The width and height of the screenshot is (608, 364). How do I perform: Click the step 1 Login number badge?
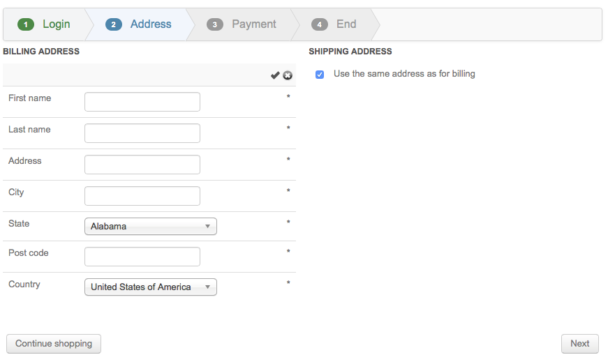(27, 24)
